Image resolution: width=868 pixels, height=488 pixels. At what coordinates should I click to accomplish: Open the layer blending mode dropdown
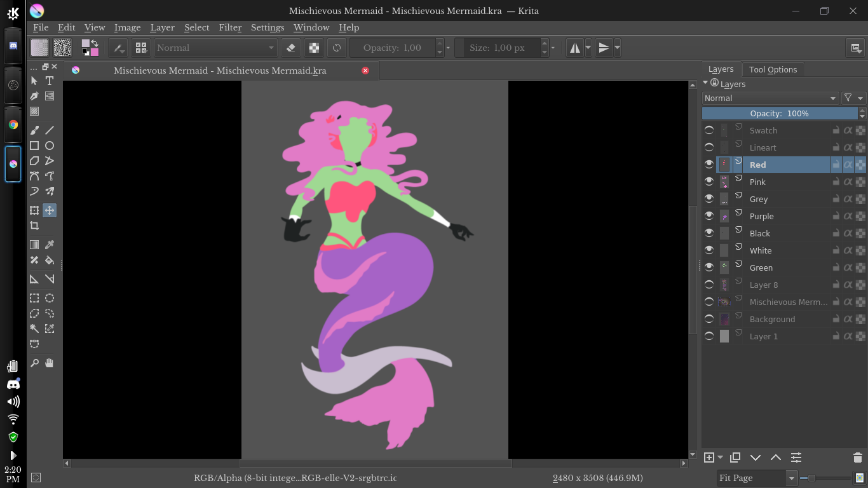(x=770, y=98)
